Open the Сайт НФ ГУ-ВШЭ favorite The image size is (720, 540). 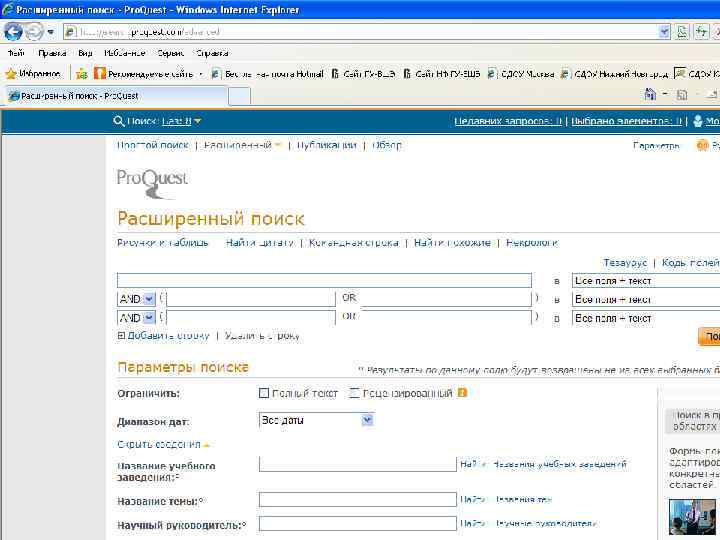(442, 73)
